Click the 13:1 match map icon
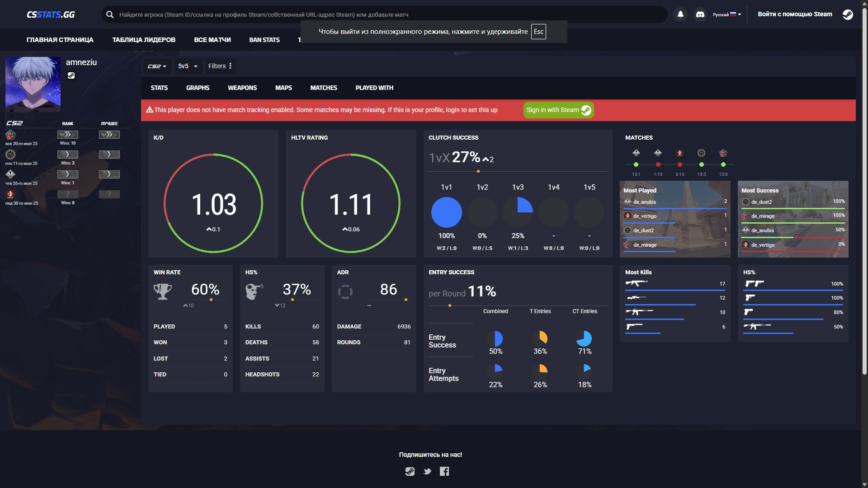 tap(636, 153)
